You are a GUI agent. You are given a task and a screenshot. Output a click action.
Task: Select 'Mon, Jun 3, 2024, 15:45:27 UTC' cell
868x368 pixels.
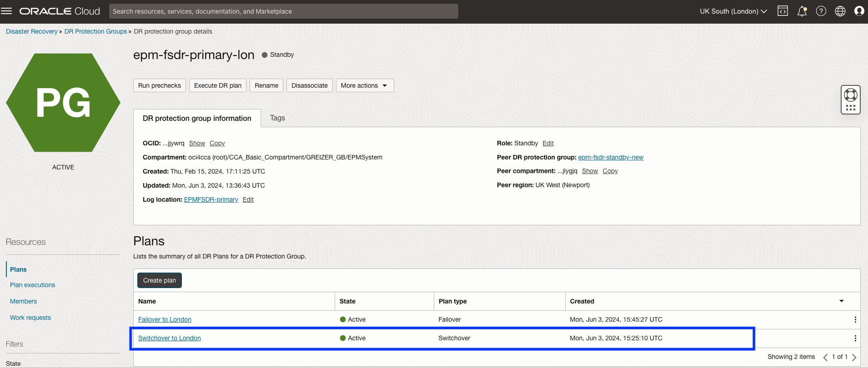click(x=616, y=319)
